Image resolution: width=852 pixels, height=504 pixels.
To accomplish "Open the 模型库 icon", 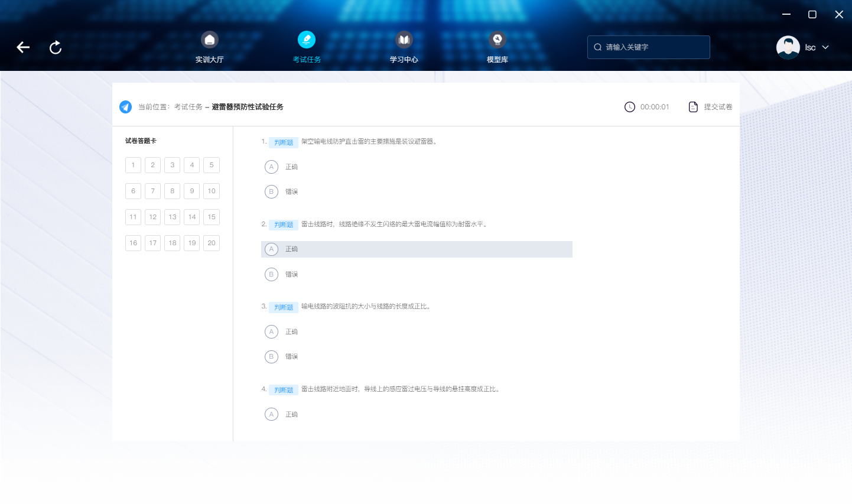I will click(497, 40).
